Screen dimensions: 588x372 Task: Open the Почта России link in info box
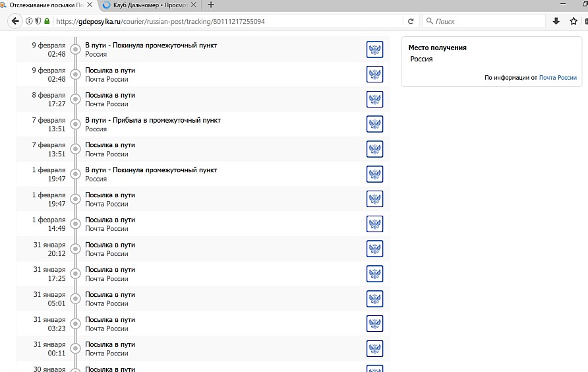coord(558,78)
